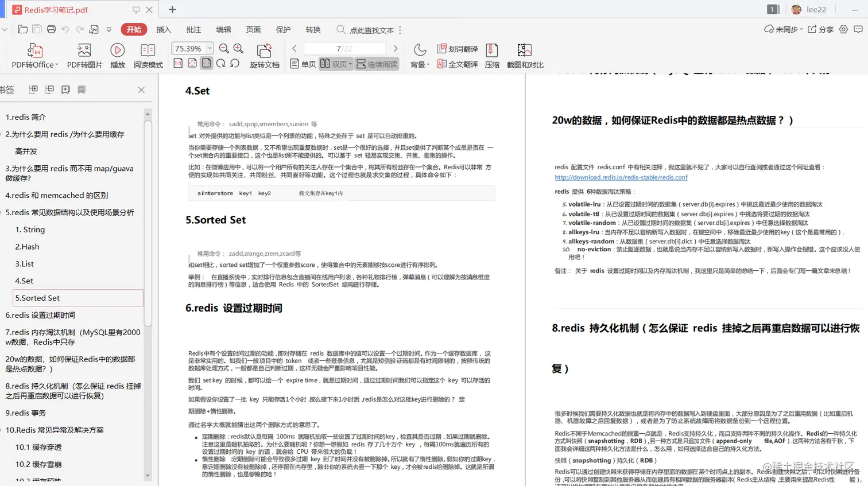Open 阅读模式 reading mode
The width and height of the screenshot is (868, 486).
[147, 55]
